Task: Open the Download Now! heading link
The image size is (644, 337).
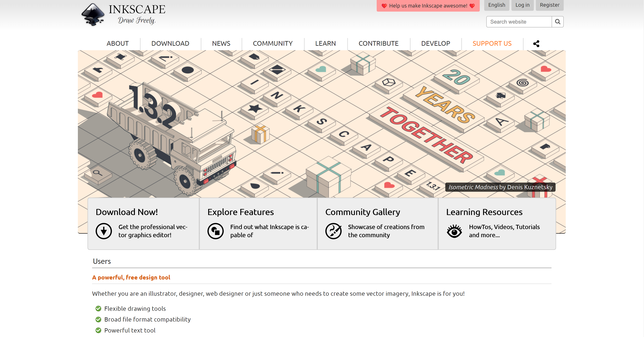Action: (x=127, y=212)
